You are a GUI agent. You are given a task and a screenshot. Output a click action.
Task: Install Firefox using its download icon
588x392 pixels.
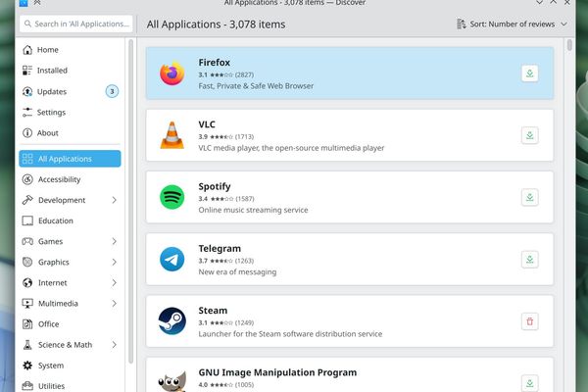[x=529, y=73]
